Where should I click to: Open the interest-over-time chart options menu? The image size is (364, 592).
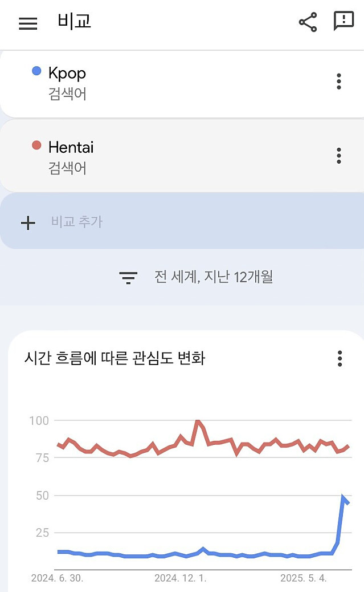[x=339, y=359]
